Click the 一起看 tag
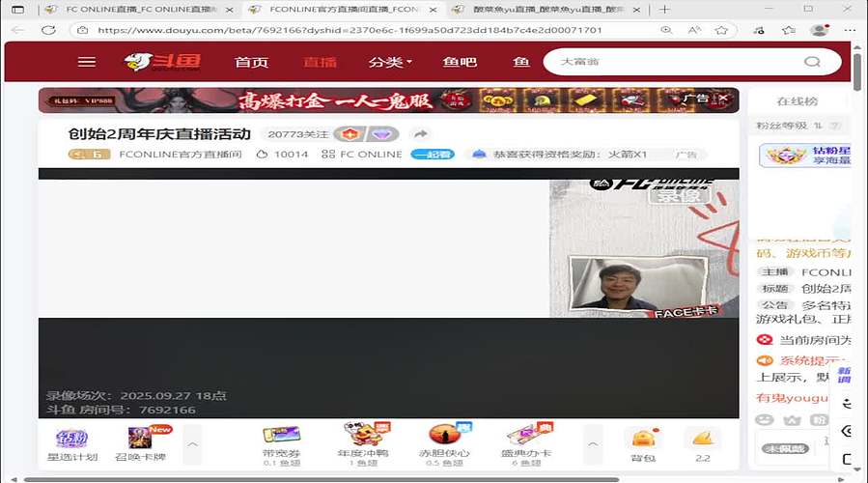 tap(433, 155)
